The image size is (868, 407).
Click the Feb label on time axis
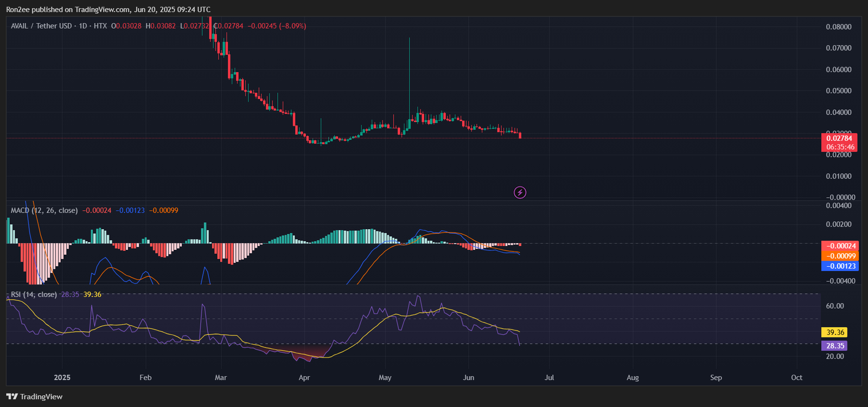tap(145, 377)
